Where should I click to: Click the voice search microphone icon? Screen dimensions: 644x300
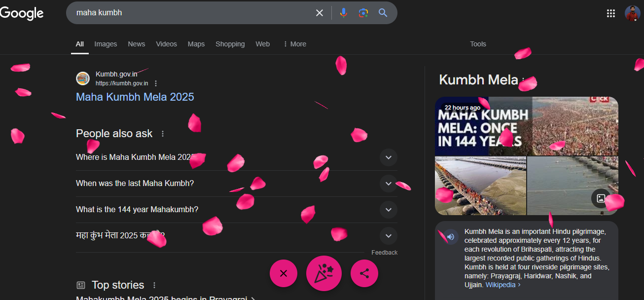(x=344, y=13)
